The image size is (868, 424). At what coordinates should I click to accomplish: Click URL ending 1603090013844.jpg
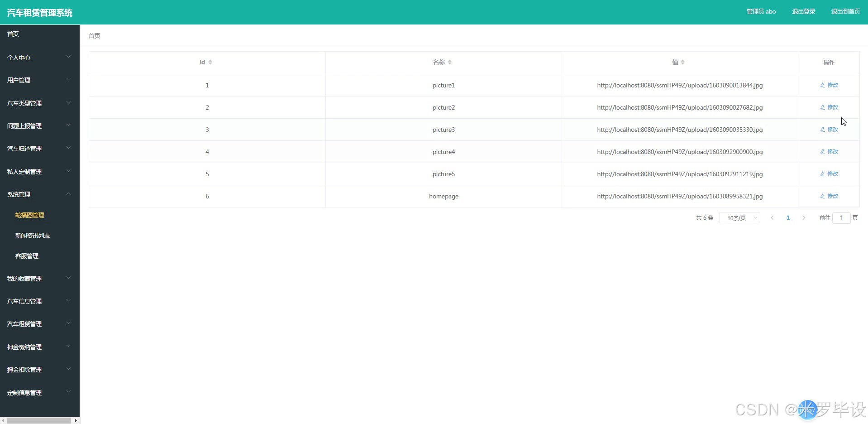pyautogui.click(x=680, y=85)
